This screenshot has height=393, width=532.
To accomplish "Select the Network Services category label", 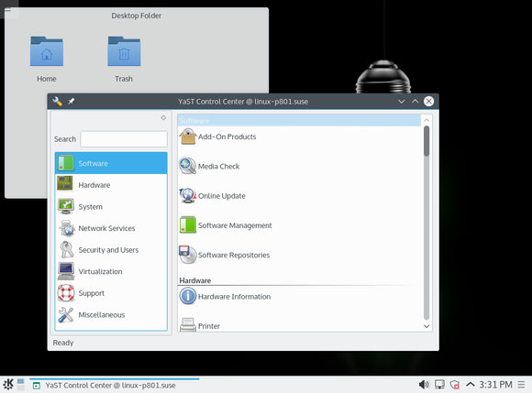I will [x=106, y=228].
